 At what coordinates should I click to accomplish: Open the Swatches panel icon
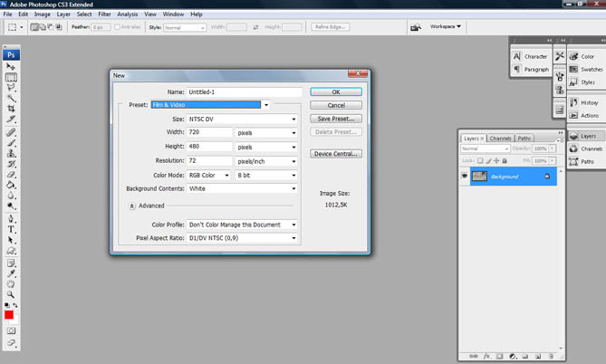click(586, 69)
